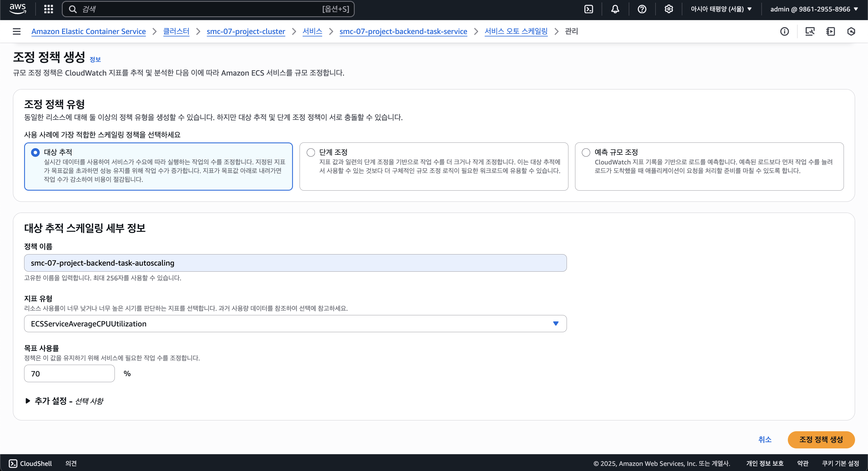Click the info panel icon near breadcrumbs
868x471 pixels.
(785, 32)
